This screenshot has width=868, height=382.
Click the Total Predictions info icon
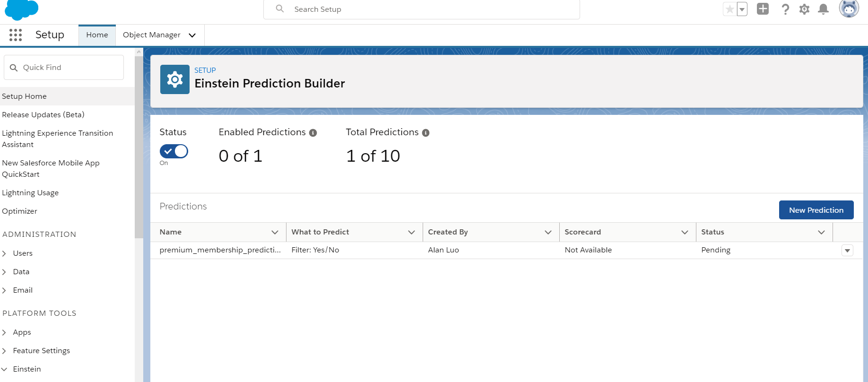point(425,133)
